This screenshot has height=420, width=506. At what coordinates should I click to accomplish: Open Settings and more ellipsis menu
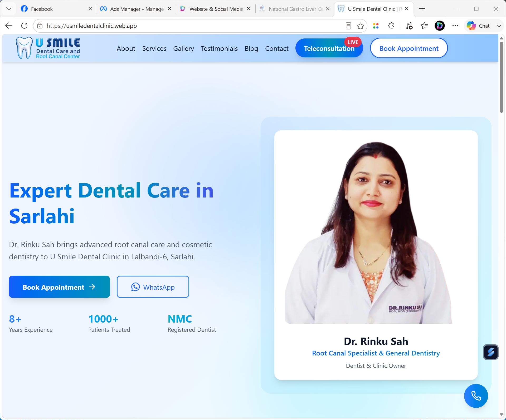[455, 26]
